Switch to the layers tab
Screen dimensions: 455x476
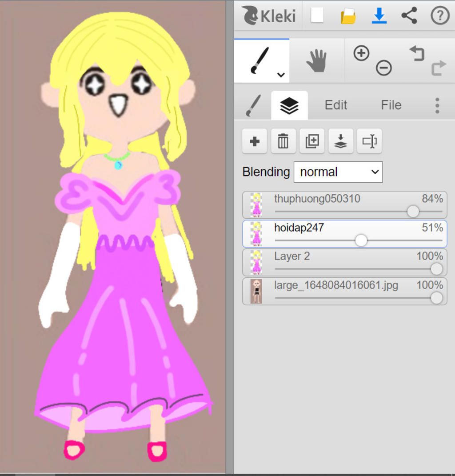point(289,105)
